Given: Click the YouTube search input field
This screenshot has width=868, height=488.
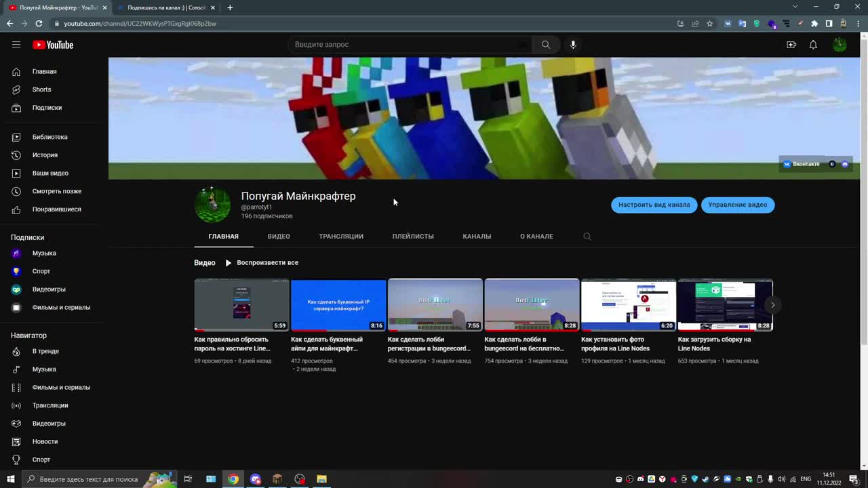Looking at the screenshot, I should (x=410, y=45).
